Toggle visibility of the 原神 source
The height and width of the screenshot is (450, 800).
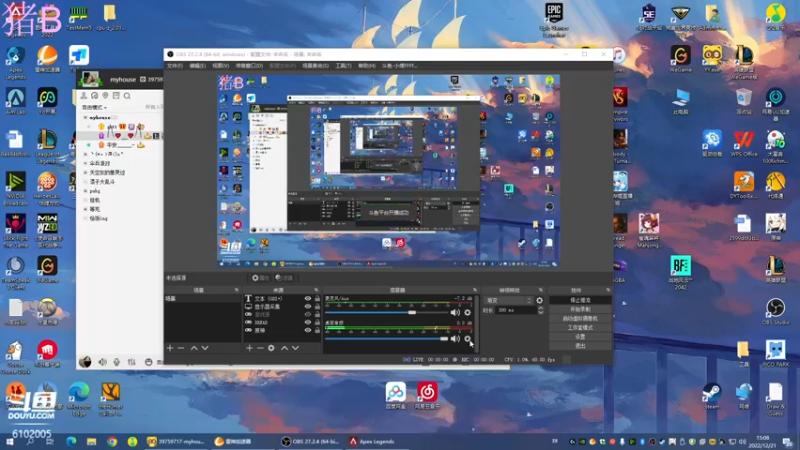308,330
